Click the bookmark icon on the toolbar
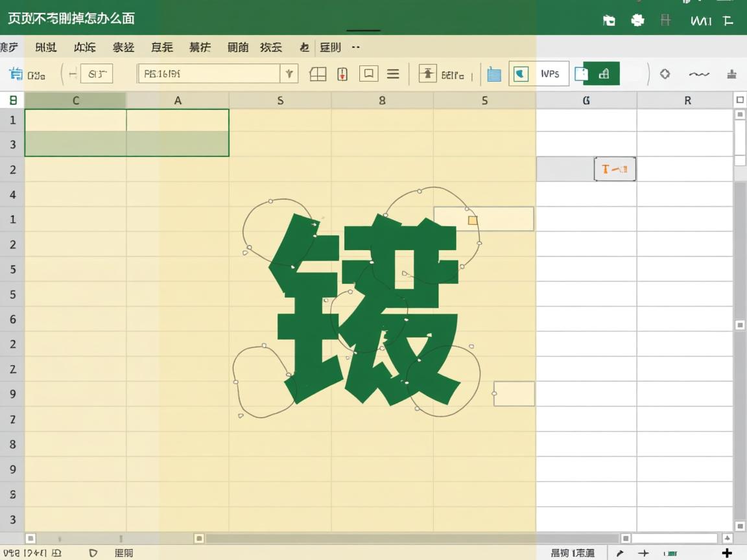This screenshot has height=560, width=747. pyautogui.click(x=368, y=73)
